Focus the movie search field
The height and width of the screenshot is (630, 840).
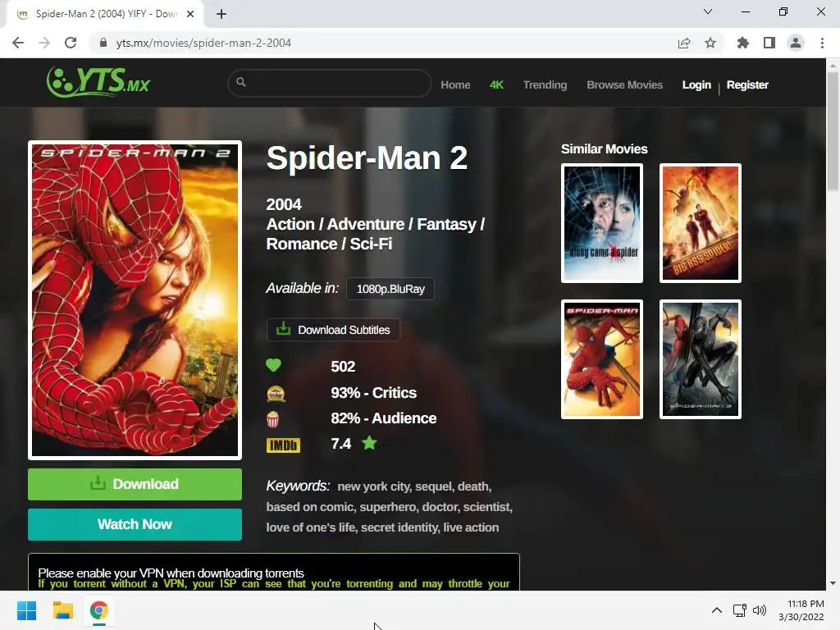[330, 83]
